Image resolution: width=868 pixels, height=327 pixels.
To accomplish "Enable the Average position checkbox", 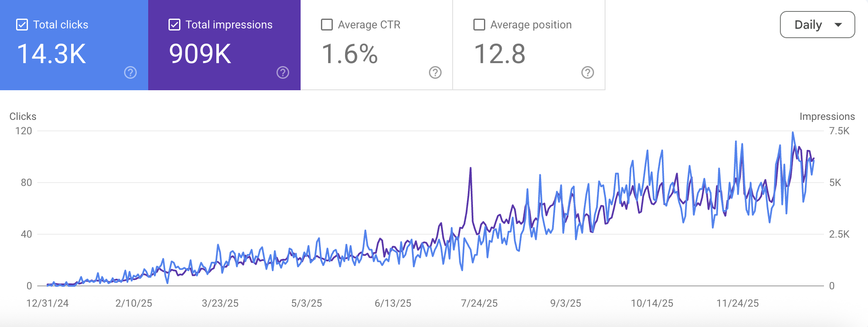I will point(479,25).
